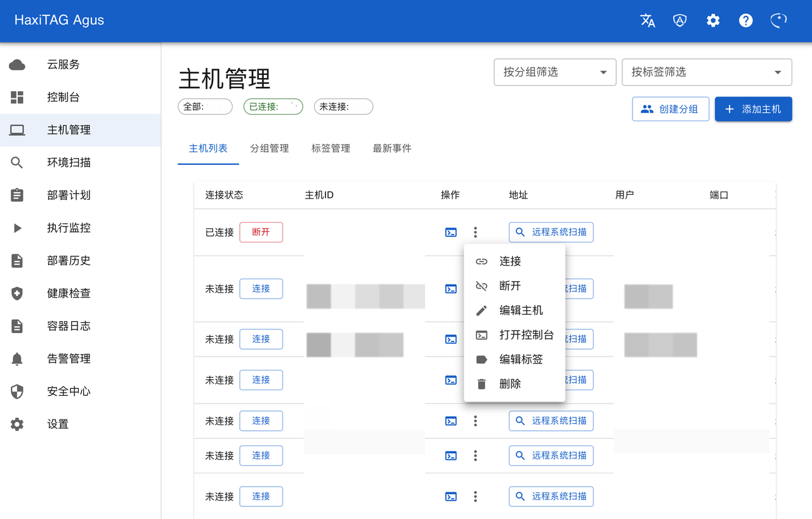Viewport: 812px width, 519px height.
Task: Open the 按标签筛选 dropdown
Action: coord(707,72)
